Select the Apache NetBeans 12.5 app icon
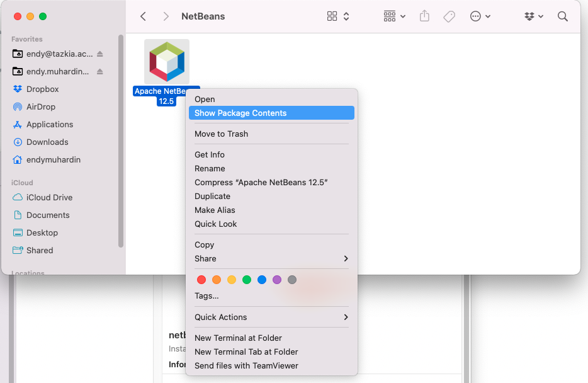588x383 pixels. [167, 62]
